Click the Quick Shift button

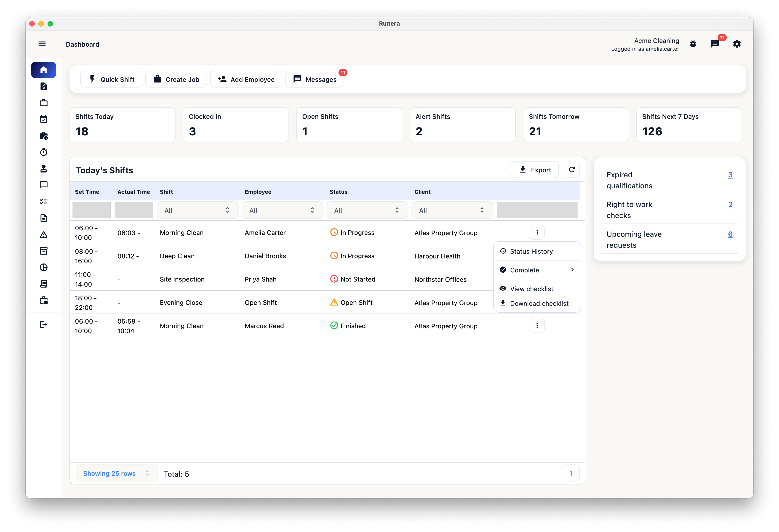point(111,79)
